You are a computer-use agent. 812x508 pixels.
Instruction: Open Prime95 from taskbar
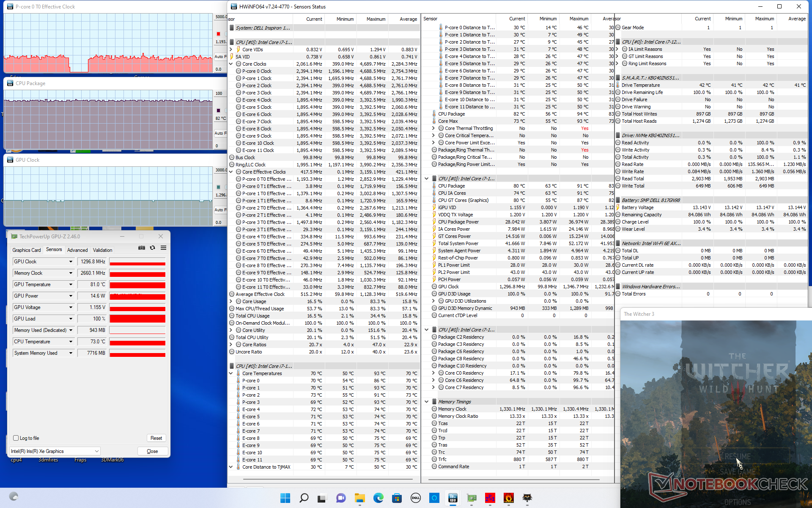coord(490,498)
